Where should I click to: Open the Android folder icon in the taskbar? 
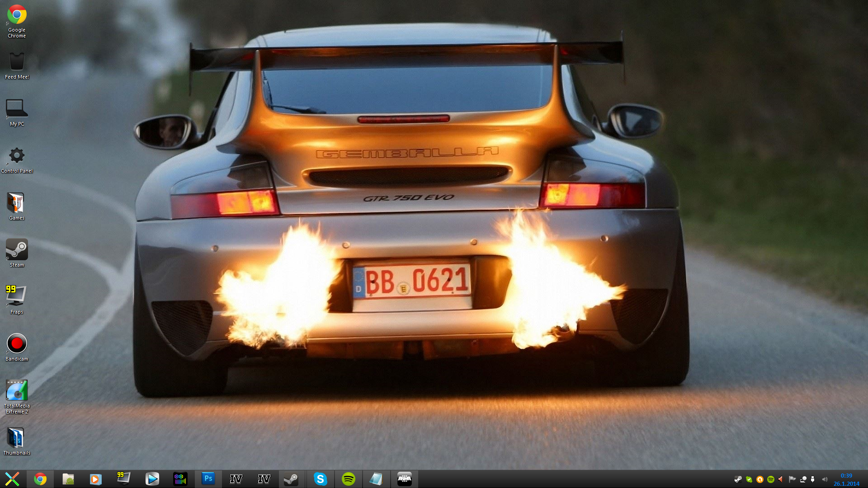point(68,479)
